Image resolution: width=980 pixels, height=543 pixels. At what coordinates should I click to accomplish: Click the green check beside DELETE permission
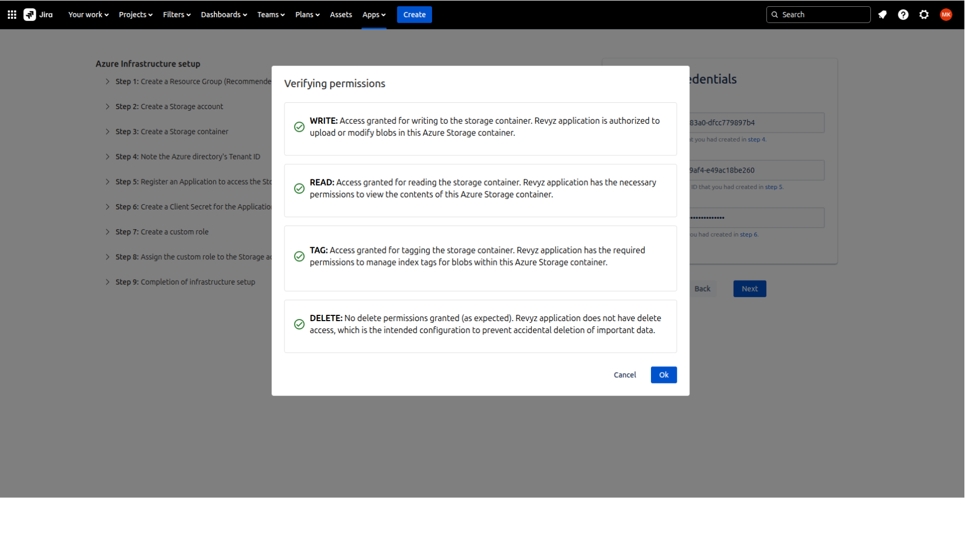point(299,324)
